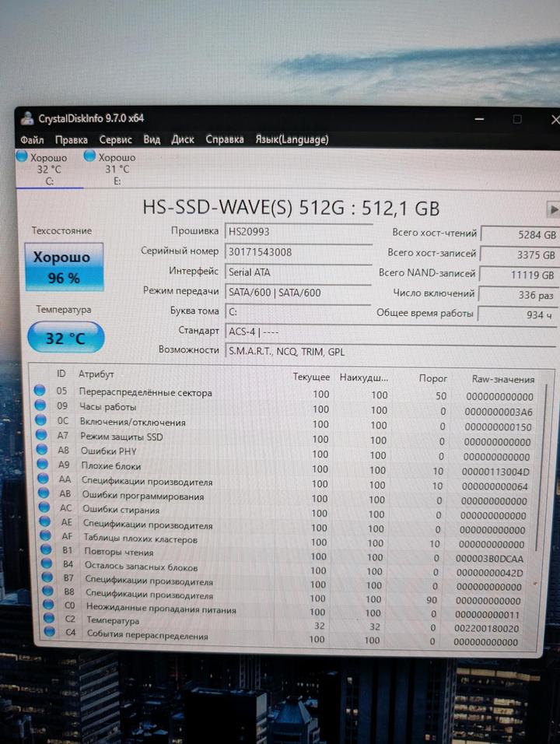
Task: Click the blue status icon of row AA
Action: tap(43, 479)
